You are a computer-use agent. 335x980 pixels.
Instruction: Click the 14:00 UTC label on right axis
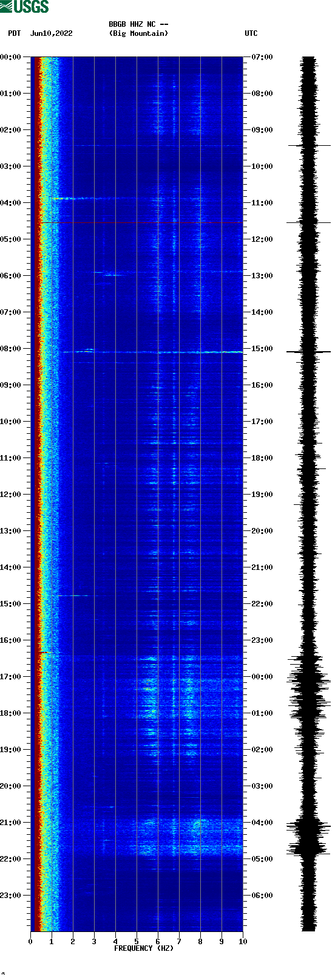pyautogui.click(x=262, y=312)
